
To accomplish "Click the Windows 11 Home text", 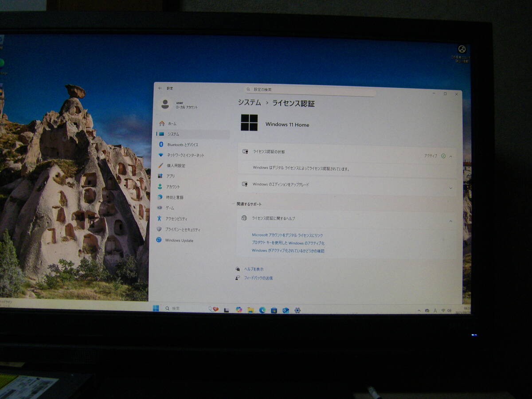I will (x=287, y=125).
